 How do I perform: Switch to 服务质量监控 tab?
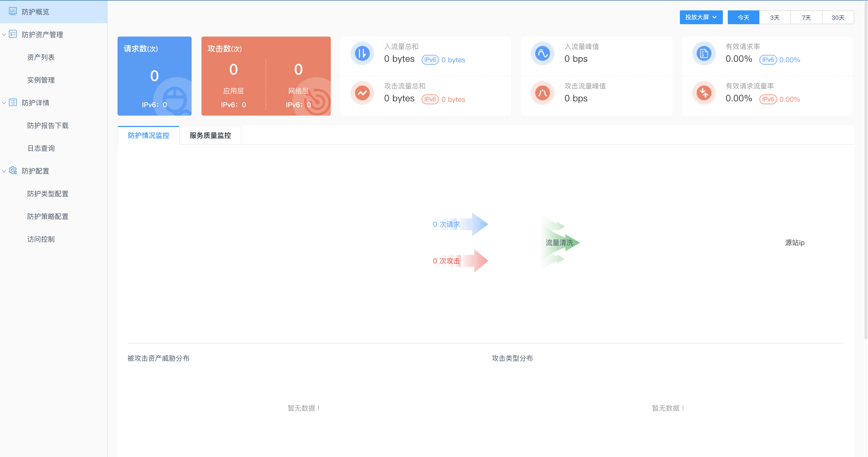tap(210, 135)
